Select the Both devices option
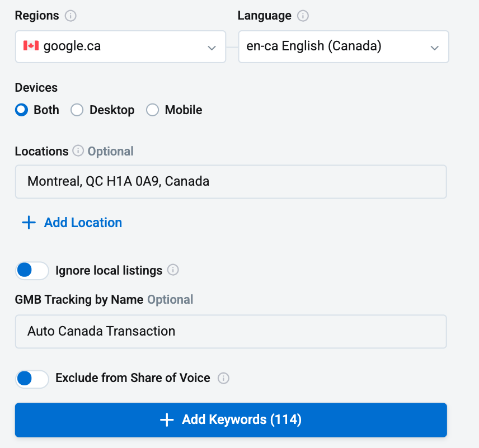 coord(21,110)
